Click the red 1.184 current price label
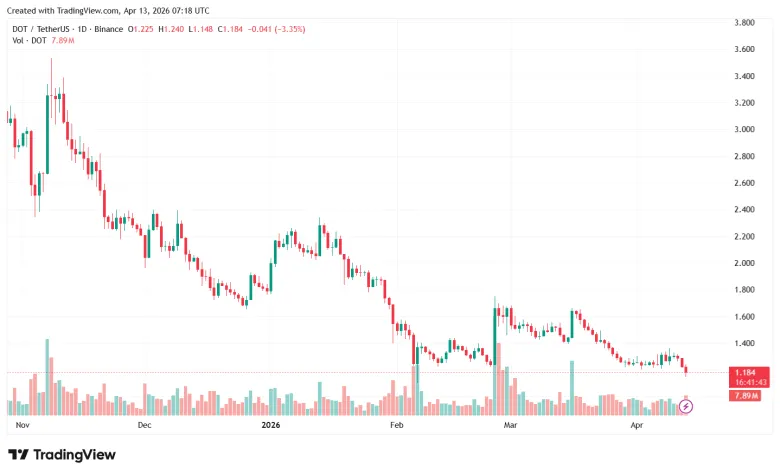This screenshot has width=780, height=475. coord(745,373)
